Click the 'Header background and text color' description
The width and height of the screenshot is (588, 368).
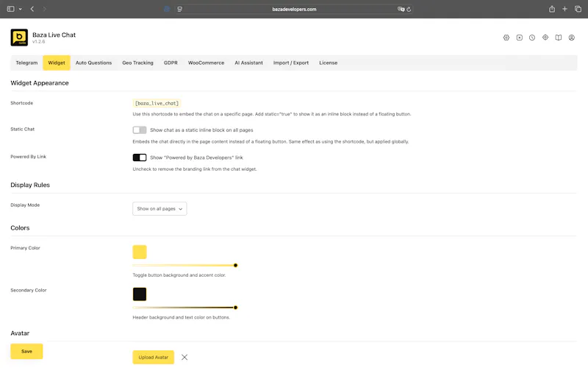coord(181,317)
